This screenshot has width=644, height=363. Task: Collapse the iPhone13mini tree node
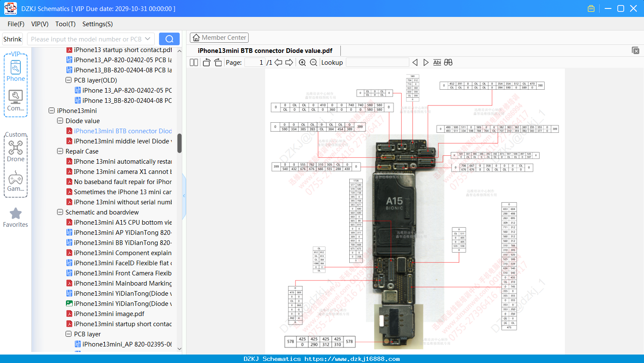click(52, 110)
